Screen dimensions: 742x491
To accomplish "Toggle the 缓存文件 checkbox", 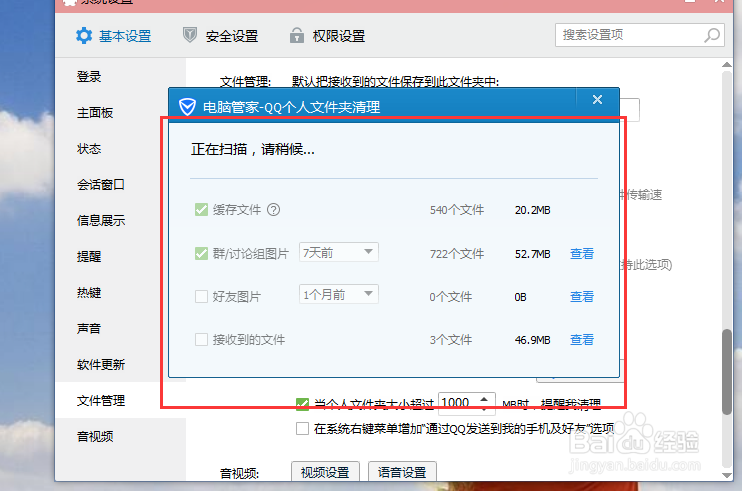I will [x=201, y=210].
